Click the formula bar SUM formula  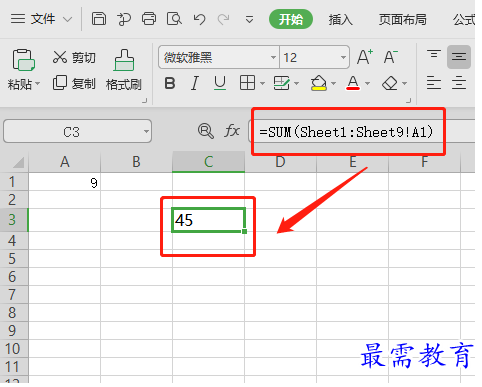click(x=346, y=132)
